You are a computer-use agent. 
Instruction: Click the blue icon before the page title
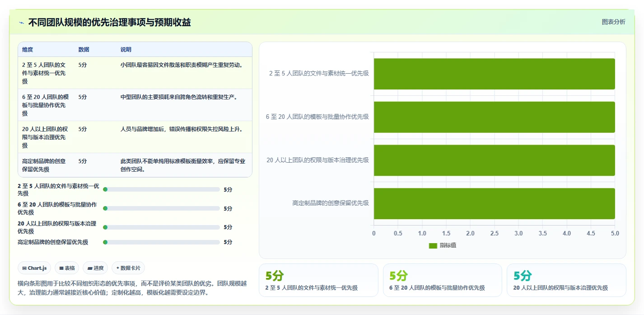21,23
